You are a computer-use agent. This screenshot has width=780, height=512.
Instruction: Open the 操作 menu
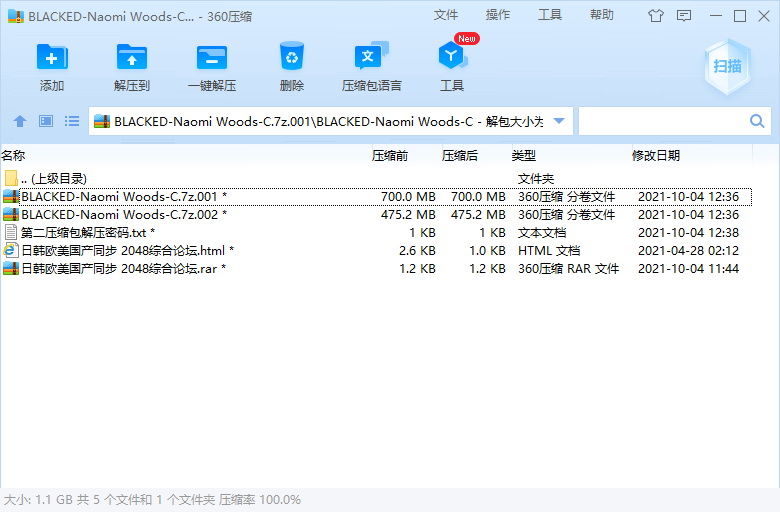[498, 15]
